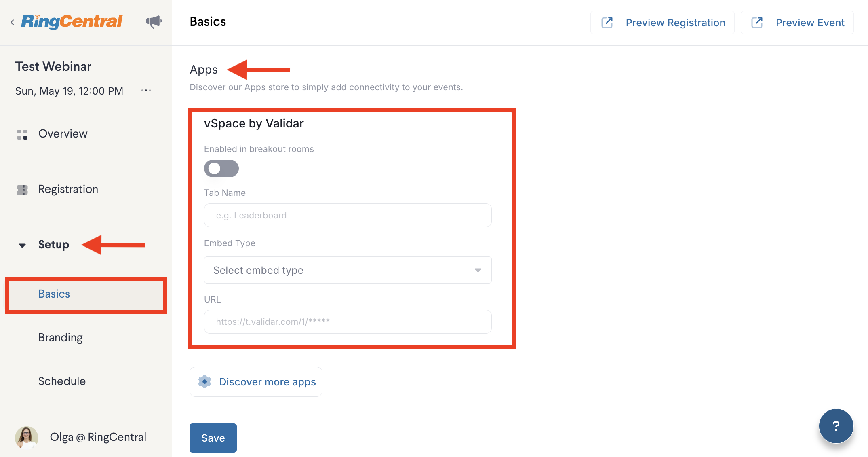The width and height of the screenshot is (868, 457).
Task: Open the three-dot event options menu
Action: [146, 91]
